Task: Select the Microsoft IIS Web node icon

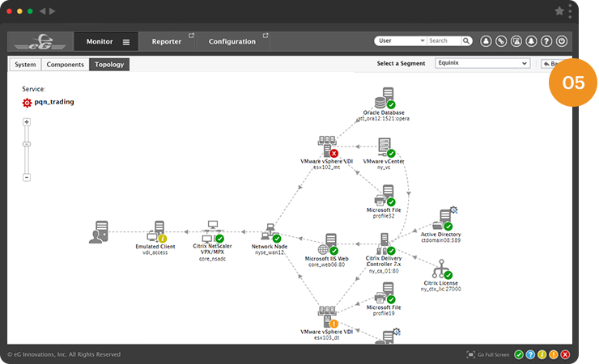Action: pos(328,244)
